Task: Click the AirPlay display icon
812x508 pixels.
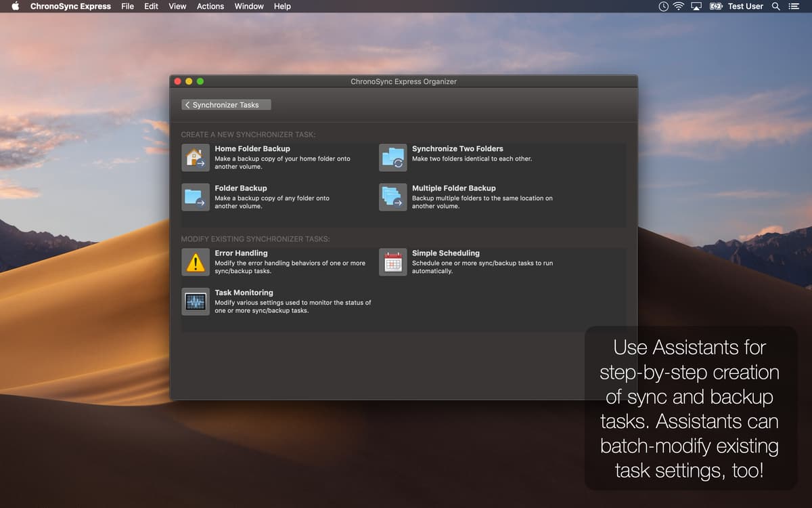Action: click(696, 6)
